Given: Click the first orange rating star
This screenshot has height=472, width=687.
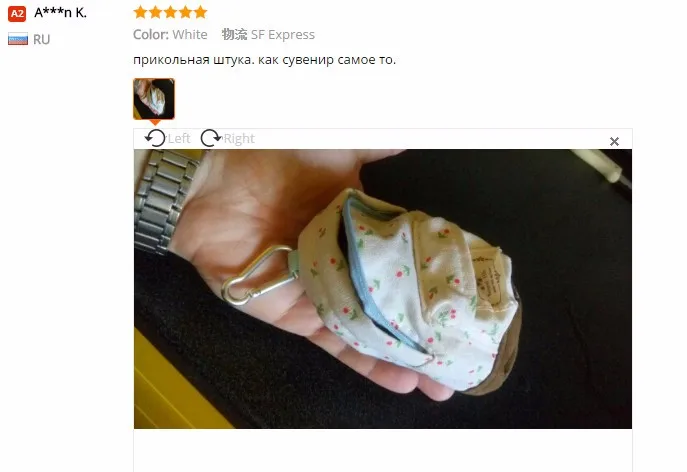Looking at the screenshot, I should [x=140, y=12].
